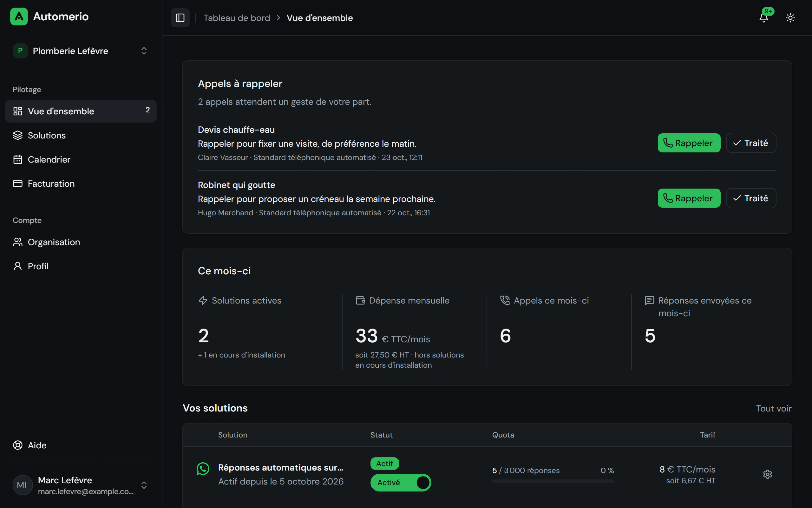Open settings gear for Réponses automatiques

(x=767, y=474)
